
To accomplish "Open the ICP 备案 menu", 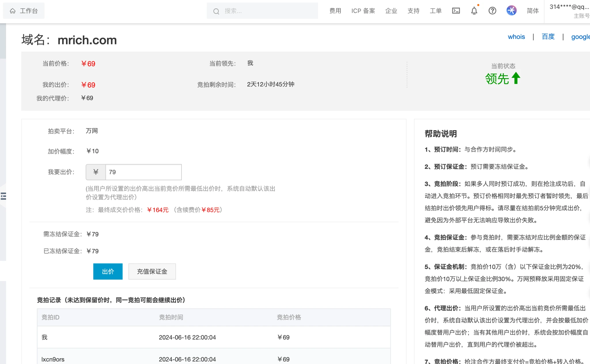I will coord(363,11).
